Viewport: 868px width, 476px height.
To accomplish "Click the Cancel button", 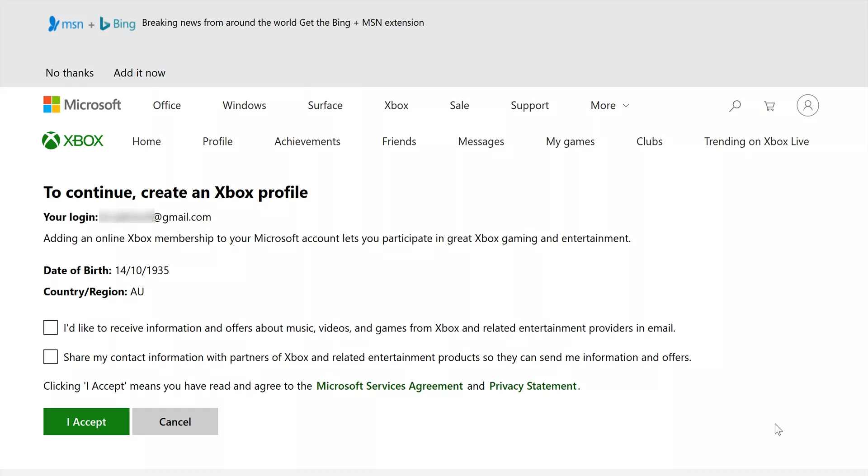I will tap(175, 421).
